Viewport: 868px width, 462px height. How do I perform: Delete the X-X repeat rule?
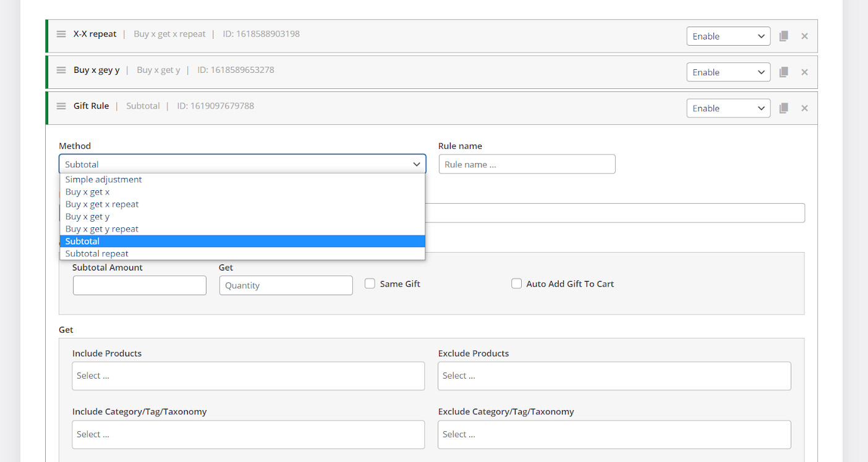pyautogui.click(x=804, y=36)
